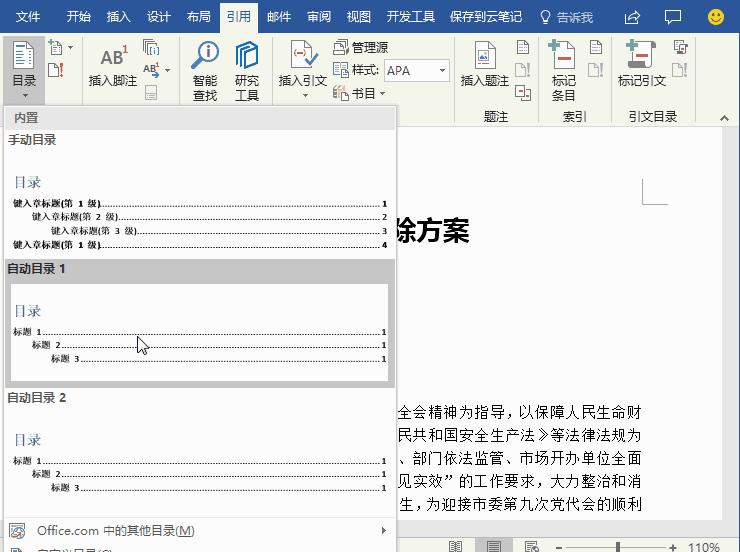Image resolution: width=740 pixels, height=552 pixels.
Task: Switch to the 审阅 review tab
Action: click(x=319, y=17)
